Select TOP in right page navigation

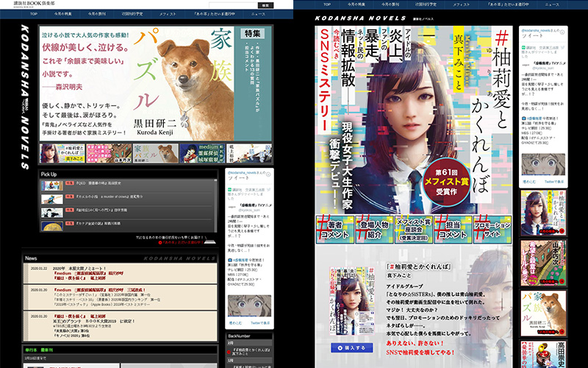[x=327, y=4]
